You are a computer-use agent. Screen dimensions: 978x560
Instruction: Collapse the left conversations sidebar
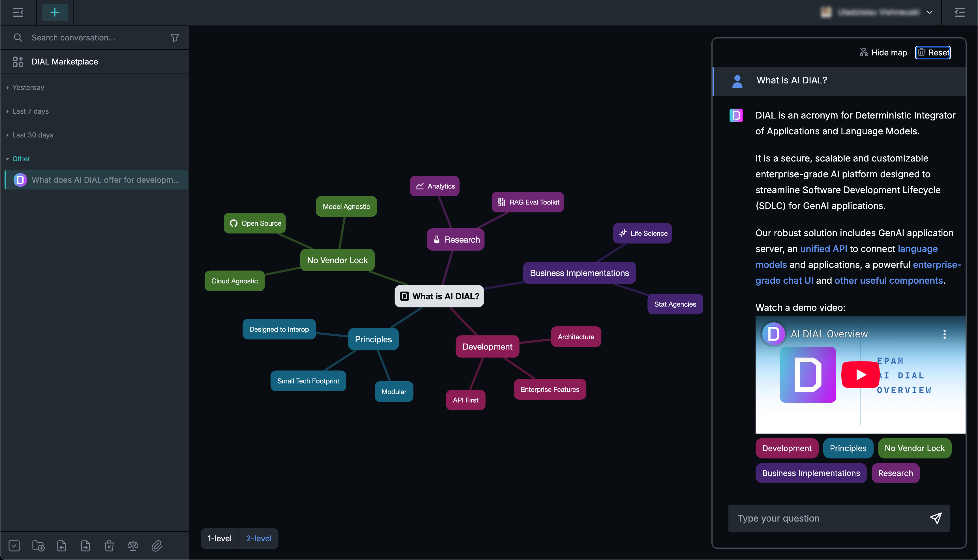click(x=18, y=12)
